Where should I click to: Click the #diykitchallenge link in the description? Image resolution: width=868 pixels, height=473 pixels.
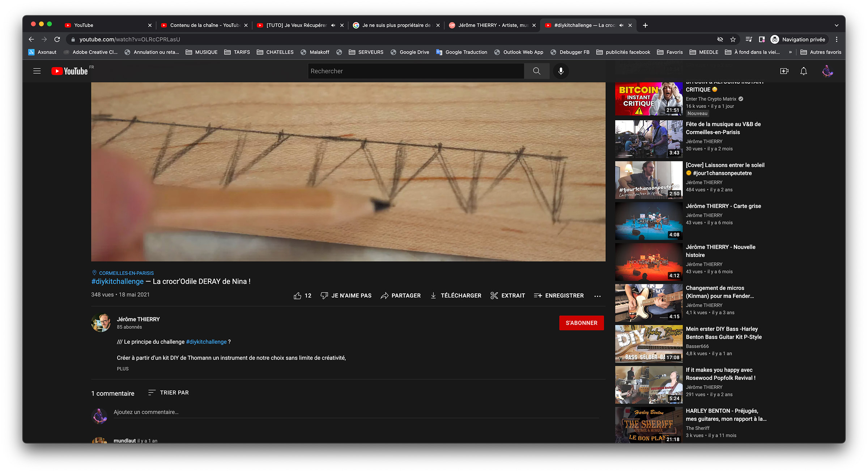click(x=206, y=342)
